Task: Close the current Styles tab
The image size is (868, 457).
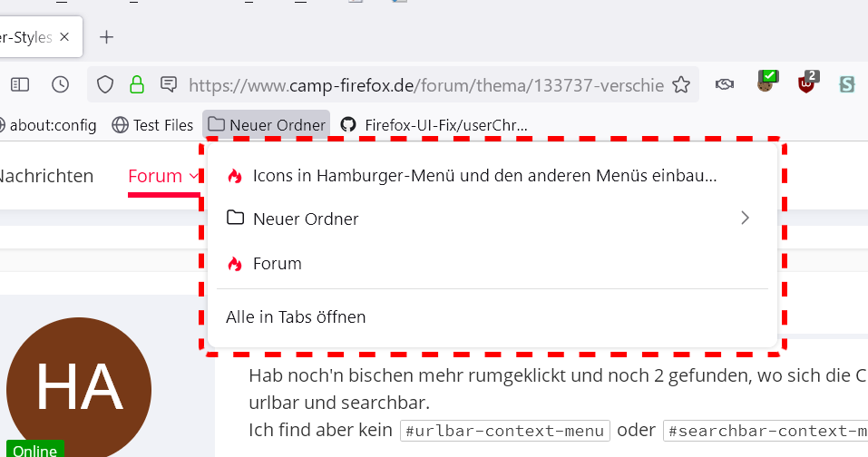Action: [64, 37]
